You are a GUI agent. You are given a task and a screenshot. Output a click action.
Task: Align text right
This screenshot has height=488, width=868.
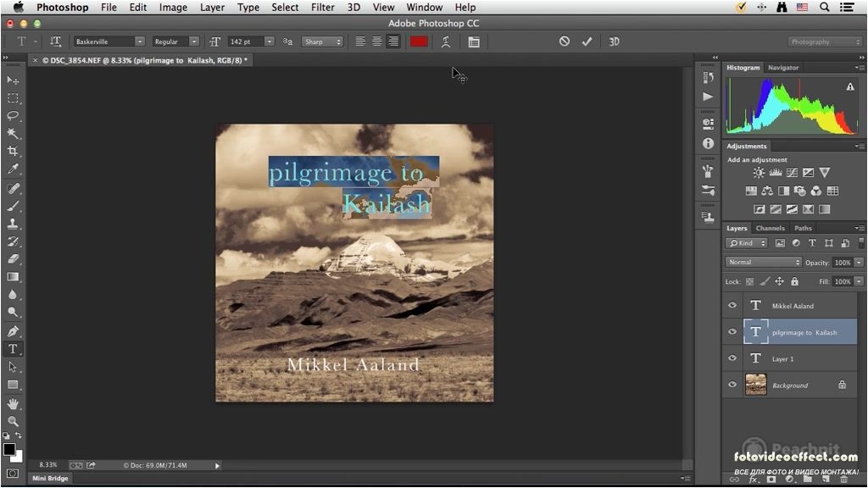[x=393, y=42]
